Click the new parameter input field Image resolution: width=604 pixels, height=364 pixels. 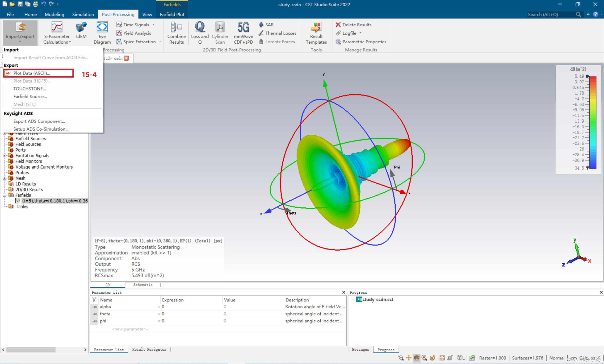coord(130,329)
